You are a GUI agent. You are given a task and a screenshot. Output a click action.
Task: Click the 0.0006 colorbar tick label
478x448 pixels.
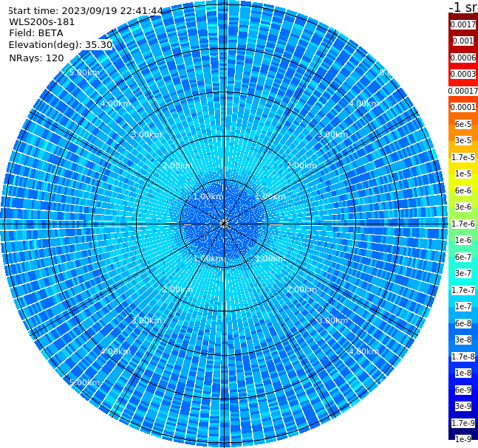[463, 58]
